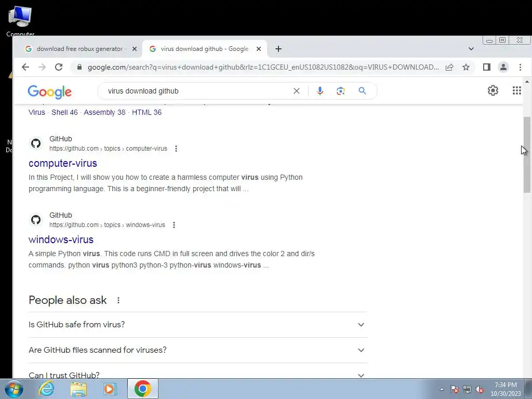Open the Chrome profile avatar
The width and height of the screenshot is (532, 399).
pyautogui.click(x=503, y=67)
